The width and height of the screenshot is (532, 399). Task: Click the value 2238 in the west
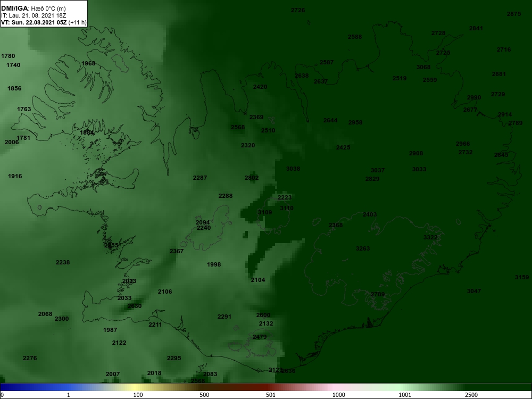point(63,262)
